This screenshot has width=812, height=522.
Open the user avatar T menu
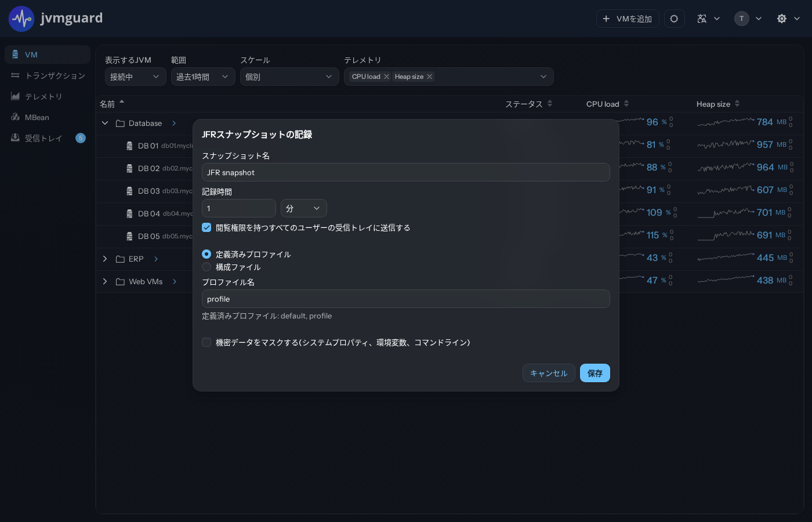[x=742, y=19]
